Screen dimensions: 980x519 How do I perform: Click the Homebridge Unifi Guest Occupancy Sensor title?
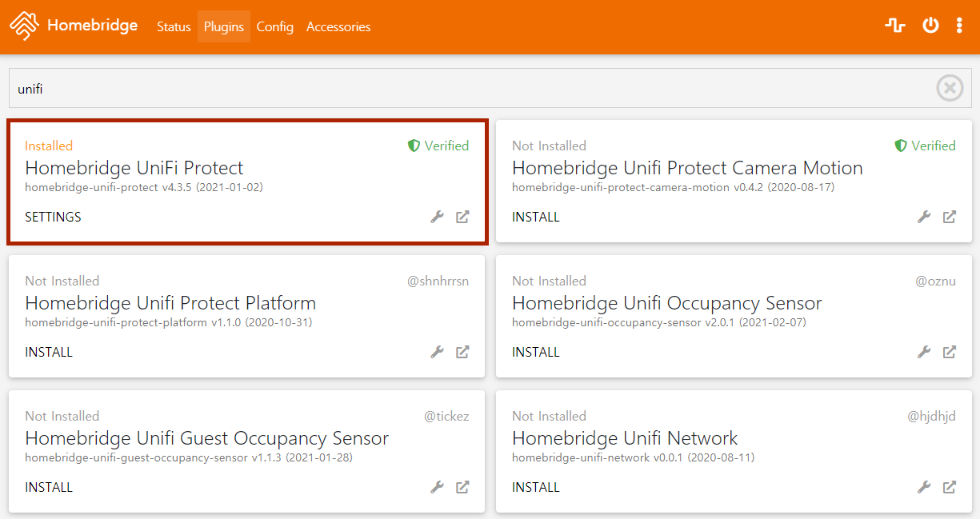coord(207,438)
